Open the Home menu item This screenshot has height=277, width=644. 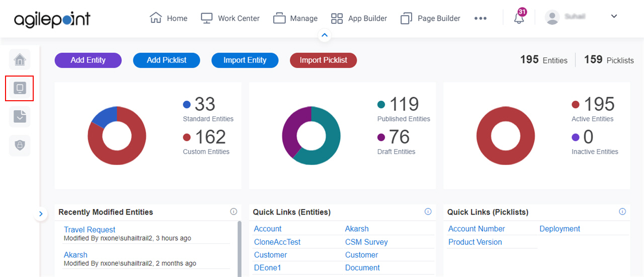coord(169,18)
